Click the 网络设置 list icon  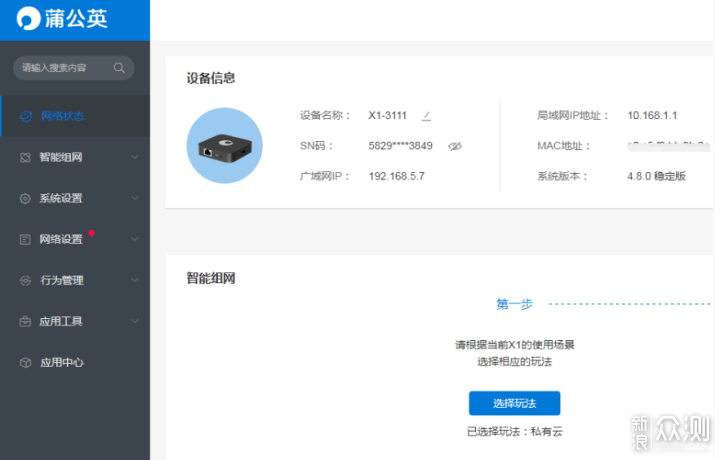click(25, 240)
